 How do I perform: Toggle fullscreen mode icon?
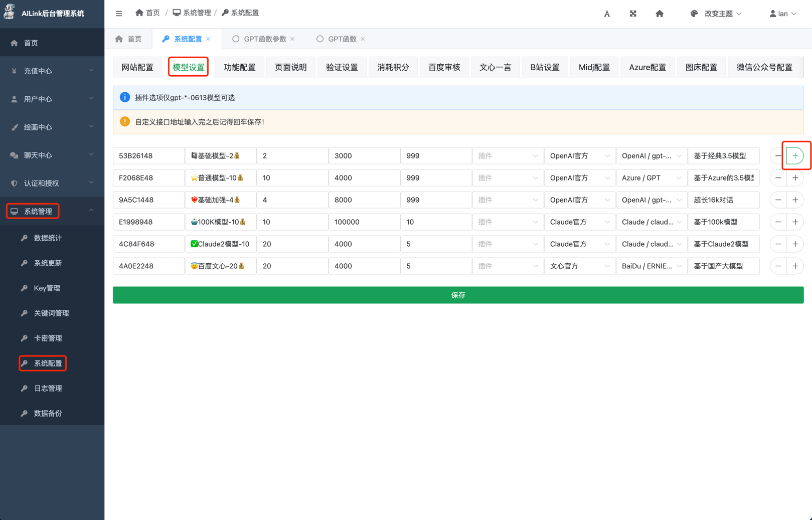(x=633, y=14)
